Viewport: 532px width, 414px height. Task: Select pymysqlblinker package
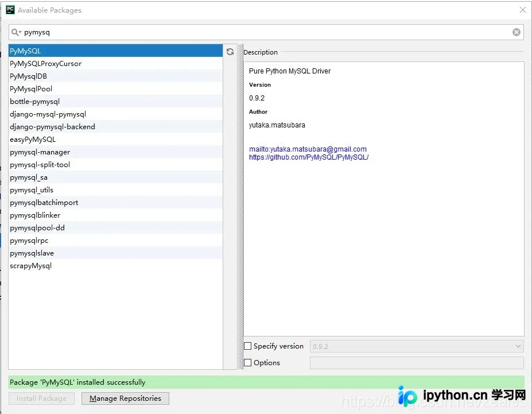click(x=115, y=215)
